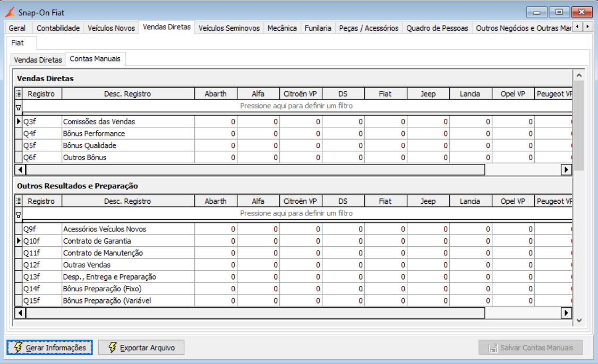Select 'Contrato de Garantia' cell
598x364 pixels.
click(x=128, y=241)
